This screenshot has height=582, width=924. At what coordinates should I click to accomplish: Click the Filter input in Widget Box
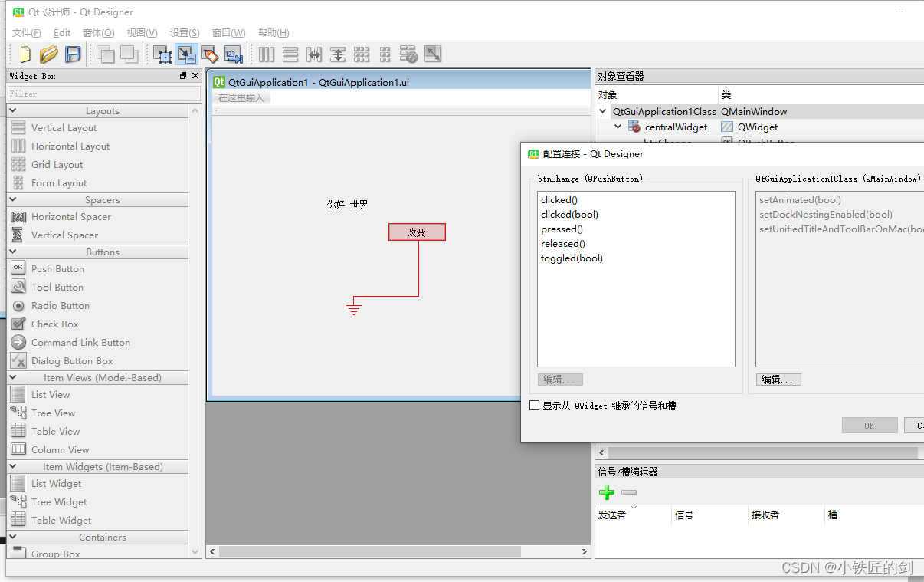[x=104, y=93]
